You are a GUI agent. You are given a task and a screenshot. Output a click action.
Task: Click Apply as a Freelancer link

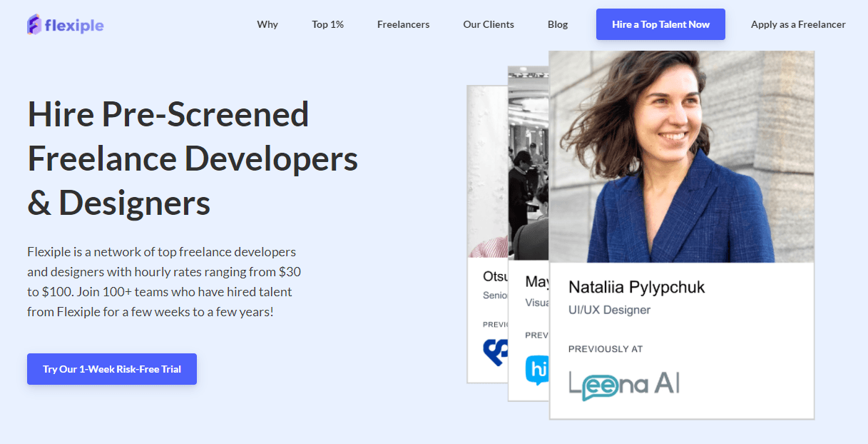tap(798, 24)
